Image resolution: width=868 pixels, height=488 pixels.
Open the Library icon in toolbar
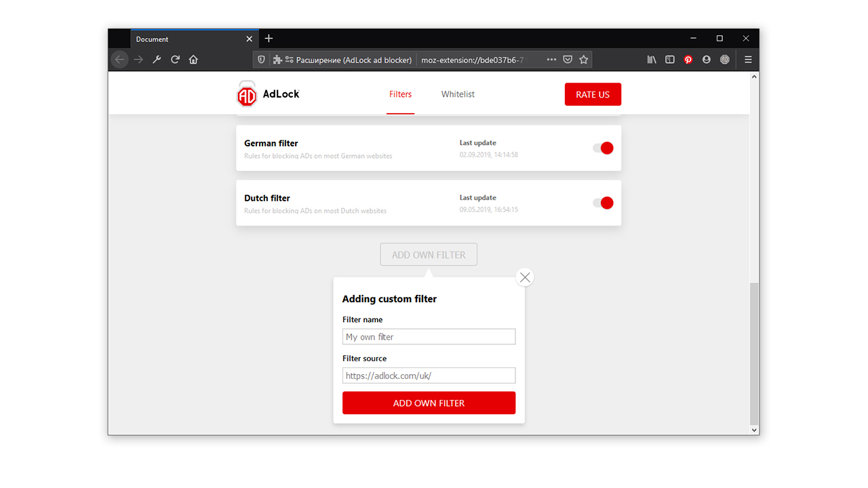(x=652, y=60)
